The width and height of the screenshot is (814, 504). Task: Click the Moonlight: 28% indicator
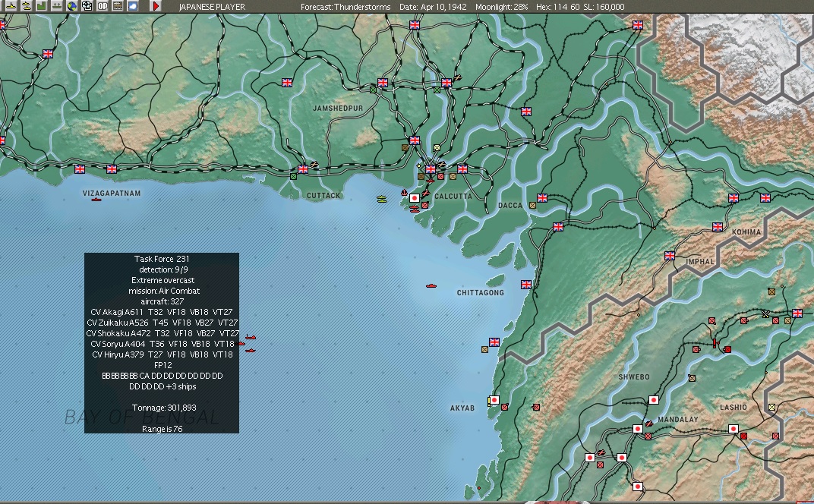coord(500,7)
